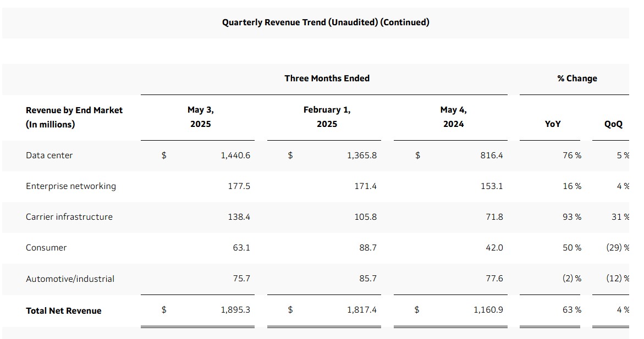
Task: Select the Consumer row label
Action: click(x=46, y=248)
